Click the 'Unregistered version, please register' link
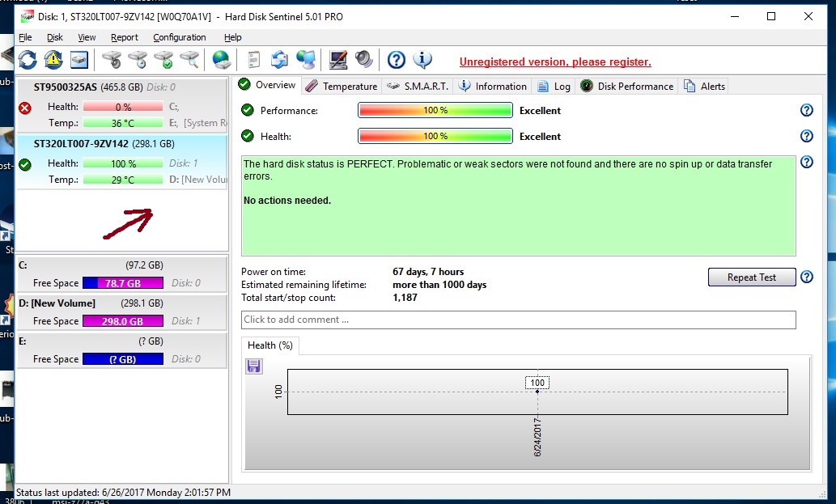Viewport: 836px width, 504px height. point(555,62)
